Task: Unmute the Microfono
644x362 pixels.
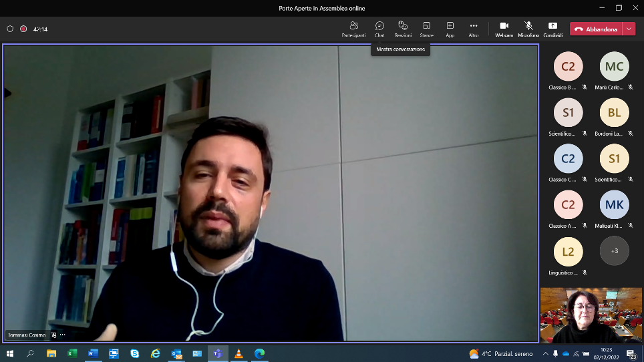Action: click(x=528, y=29)
